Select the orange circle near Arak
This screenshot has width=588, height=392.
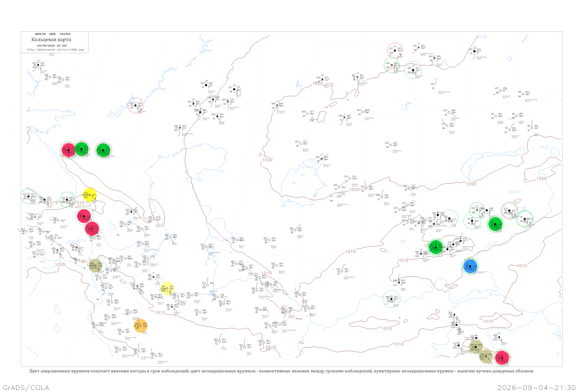pyautogui.click(x=141, y=326)
